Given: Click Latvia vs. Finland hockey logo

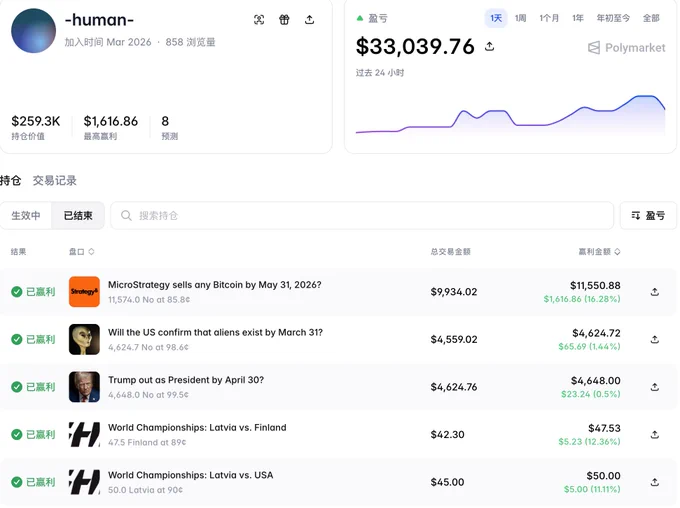Looking at the screenshot, I should 84,434.
